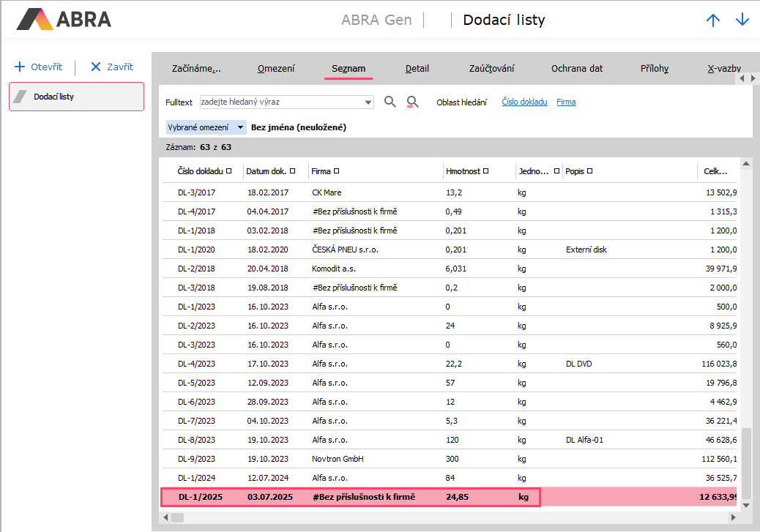Image resolution: width=760 pixels, height=532 pixels.
Task: Click the underlined magnifier search icon
Action: [x=412, y=102]
